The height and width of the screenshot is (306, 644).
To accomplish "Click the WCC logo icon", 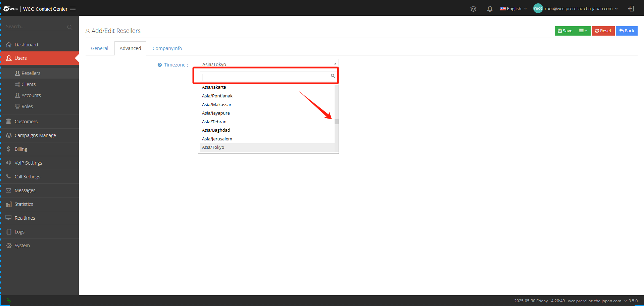I will pyautogui.click(x=10, y=9).
